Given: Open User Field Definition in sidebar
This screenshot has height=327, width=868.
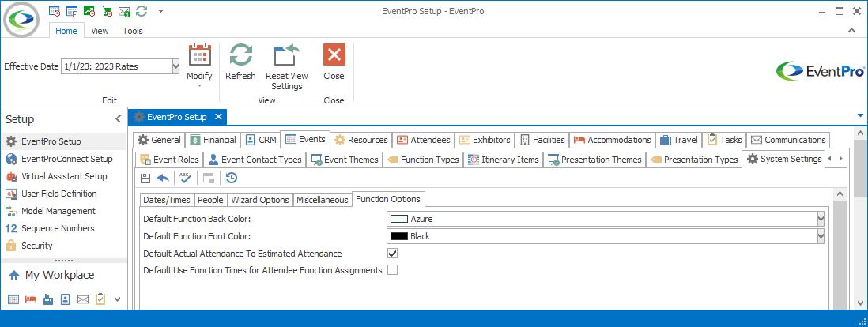Looking at the screenshot, I should pos(64,194).
